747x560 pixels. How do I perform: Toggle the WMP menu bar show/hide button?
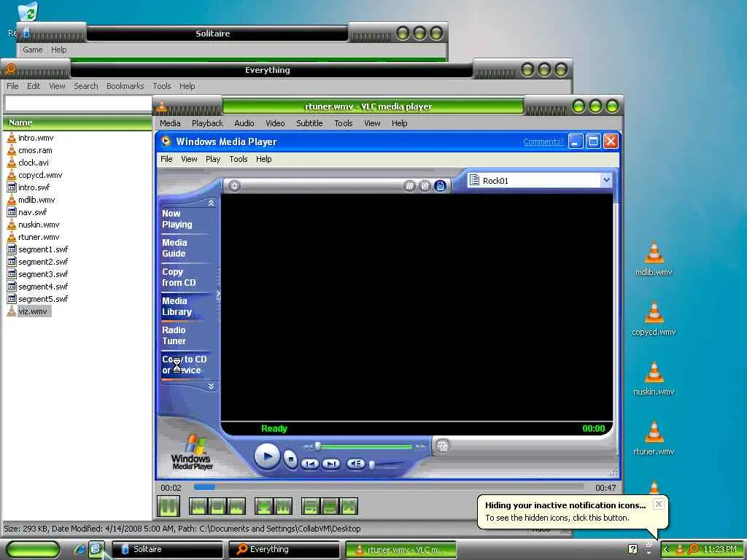point(234,186)
